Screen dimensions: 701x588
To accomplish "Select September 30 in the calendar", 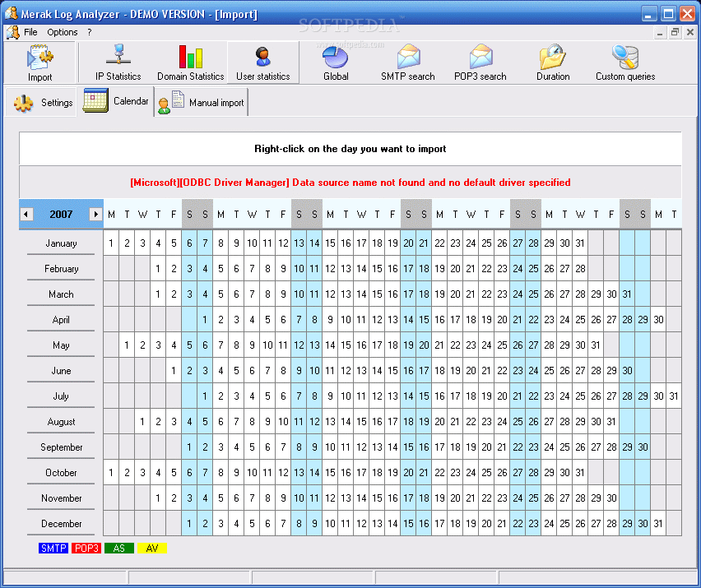I will tap(643, 447).
